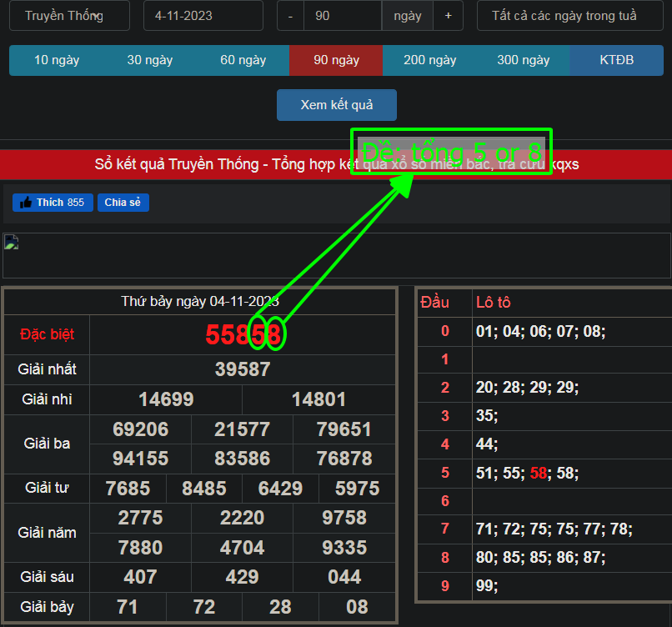Click the Facebook Thích like button

tap(53, 203)
